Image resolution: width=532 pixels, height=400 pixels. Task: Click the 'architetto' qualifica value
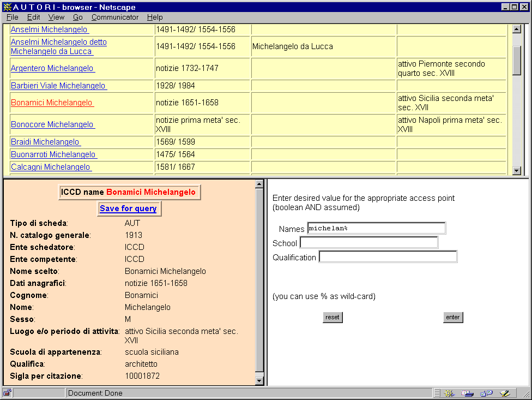[x=141, y=364]
